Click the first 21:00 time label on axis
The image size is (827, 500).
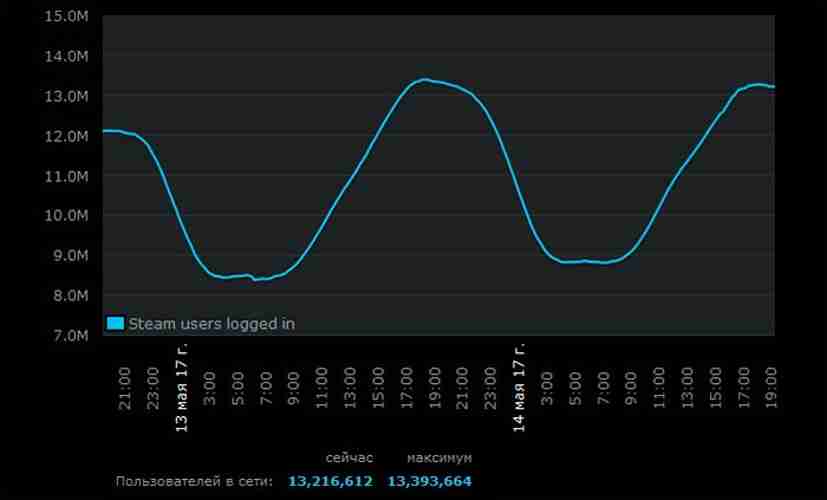tap(125, 385)
